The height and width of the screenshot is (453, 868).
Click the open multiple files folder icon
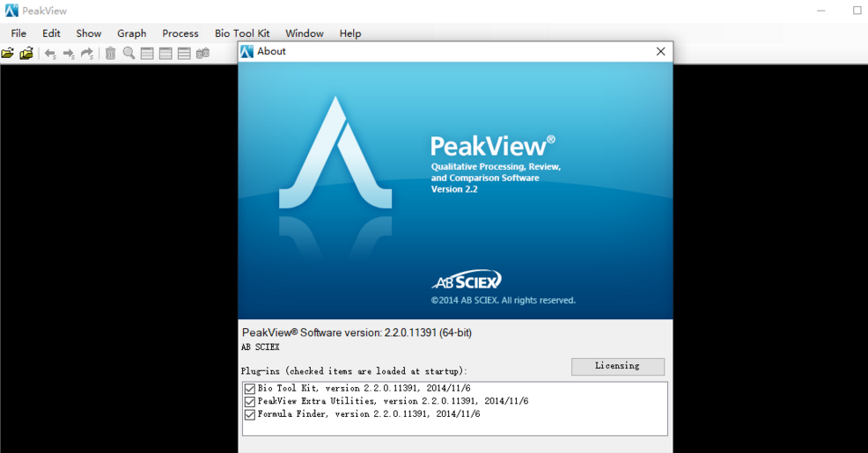click(x=26, y=53)
